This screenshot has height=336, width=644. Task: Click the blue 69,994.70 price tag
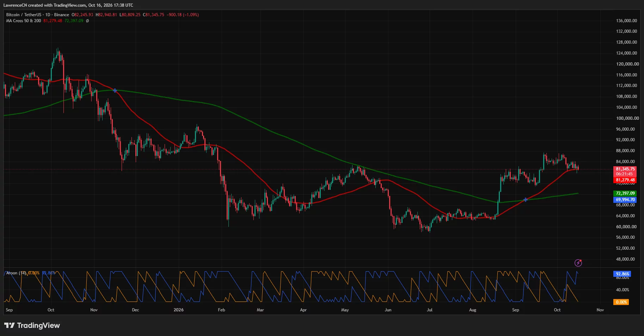pos(625,200)
